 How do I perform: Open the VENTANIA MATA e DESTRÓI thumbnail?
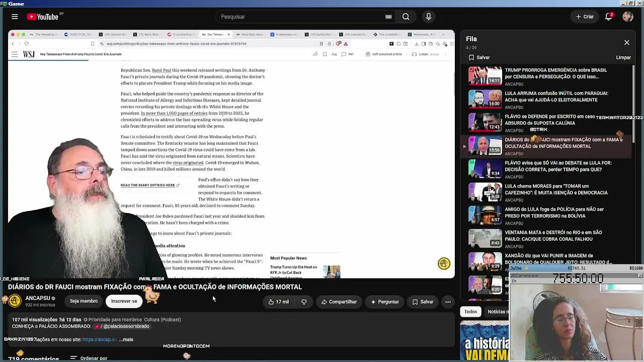pyautogui.click(x=485, y=238)
